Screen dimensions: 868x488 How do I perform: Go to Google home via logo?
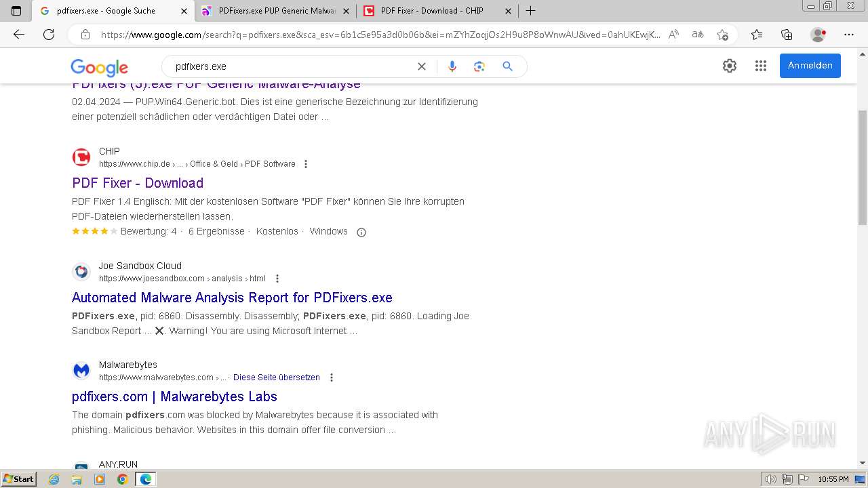(99, 67)
